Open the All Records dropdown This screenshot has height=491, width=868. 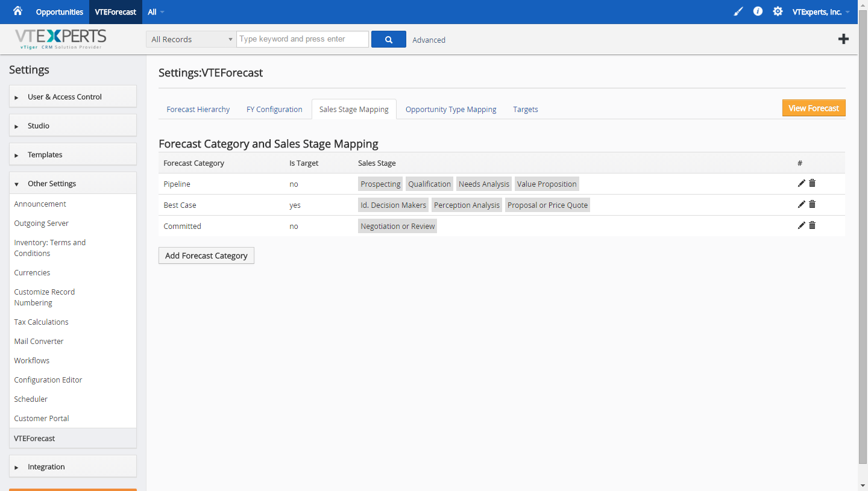(x=191, y=39)
